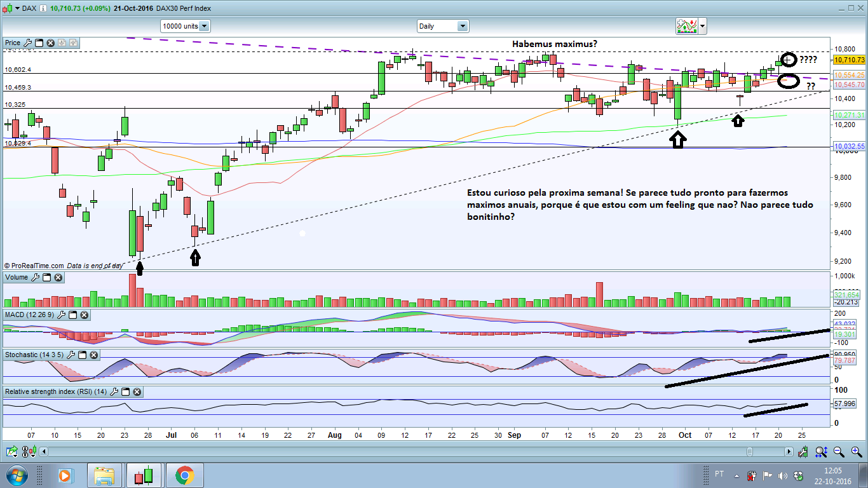The width and height of the screenshot is (868, 488).
Task: Click the 10,271.31 moving average value label
Action: 849,115
